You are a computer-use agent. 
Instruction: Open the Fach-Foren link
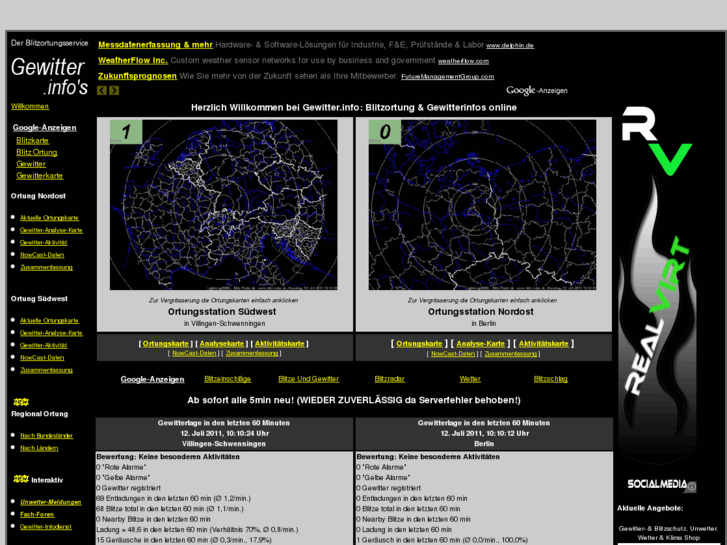37,514
